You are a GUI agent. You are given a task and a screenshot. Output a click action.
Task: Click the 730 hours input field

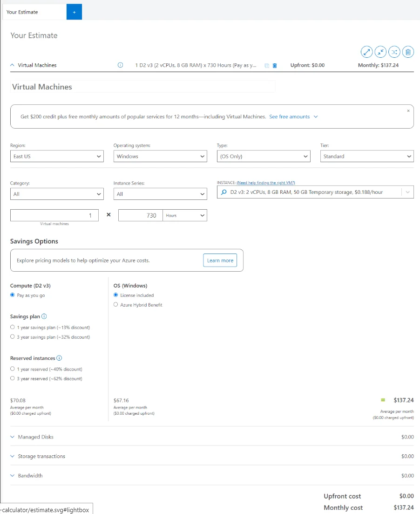(141, 215)
